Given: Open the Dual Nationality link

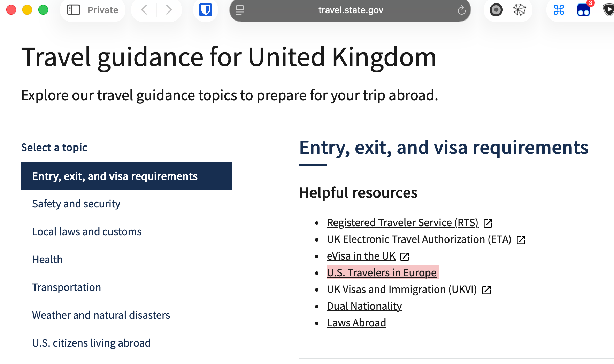Looking at the screenshot, I should (x=364, y=306).
